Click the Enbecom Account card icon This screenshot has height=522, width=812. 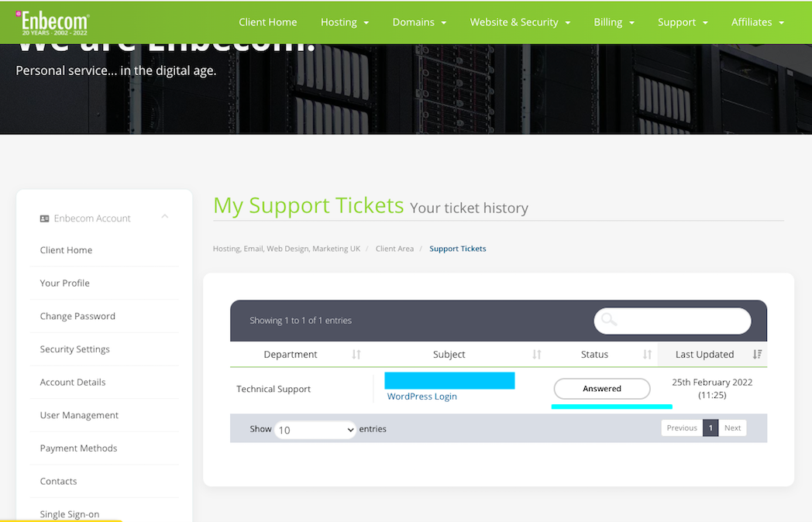click(x=44, y=218)
